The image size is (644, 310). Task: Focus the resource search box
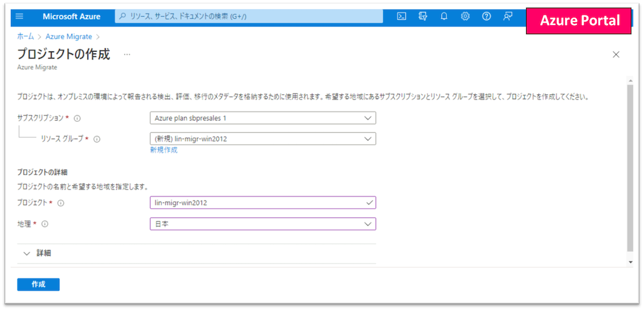tap(249, 17)
